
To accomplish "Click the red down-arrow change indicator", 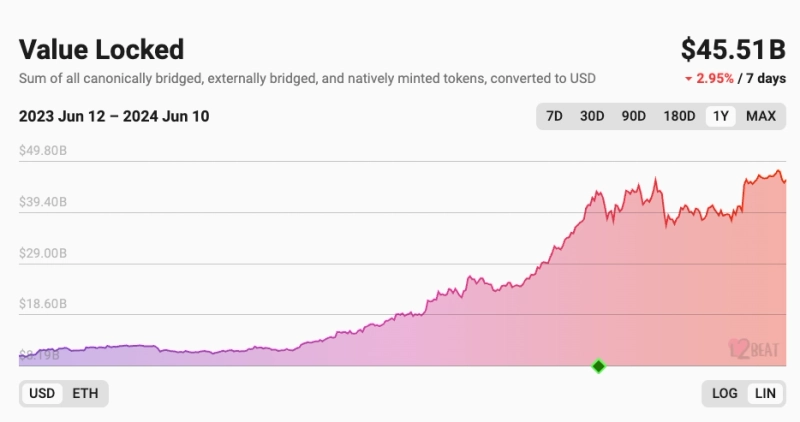I will [x=687, y=79].
